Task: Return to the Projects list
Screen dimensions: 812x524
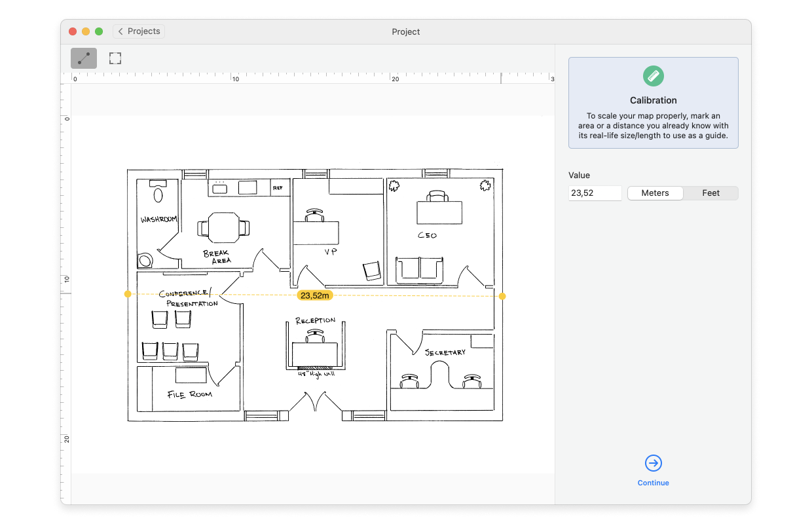Action: [x=138, y=31]
